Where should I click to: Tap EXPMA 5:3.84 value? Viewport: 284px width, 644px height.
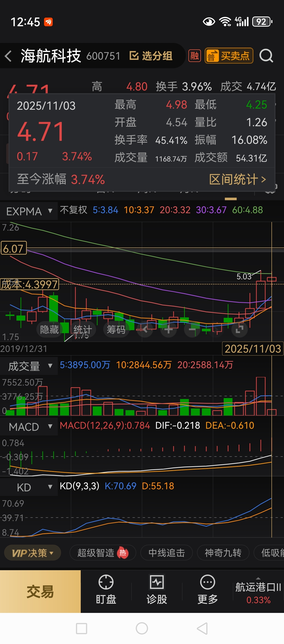[x=105, y=210]
